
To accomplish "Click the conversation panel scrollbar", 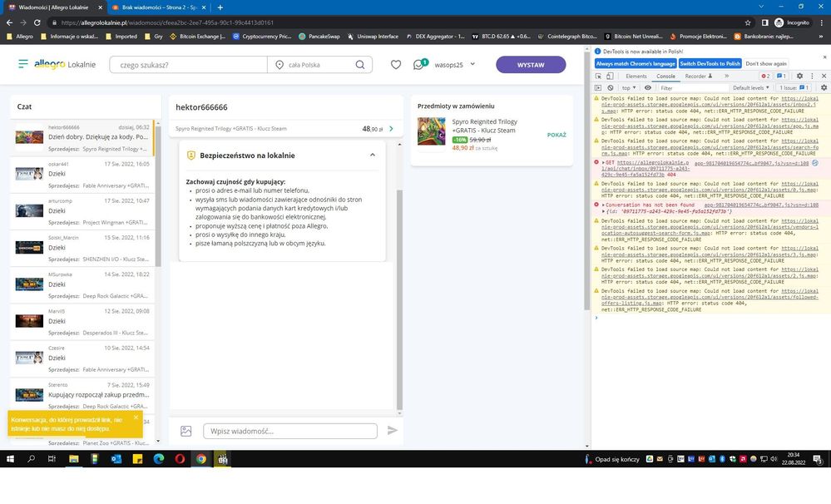I will pos(399,299).
